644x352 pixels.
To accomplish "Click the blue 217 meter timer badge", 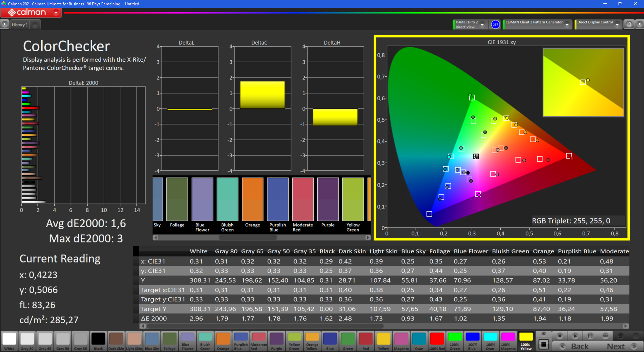I will click(495, 24).
